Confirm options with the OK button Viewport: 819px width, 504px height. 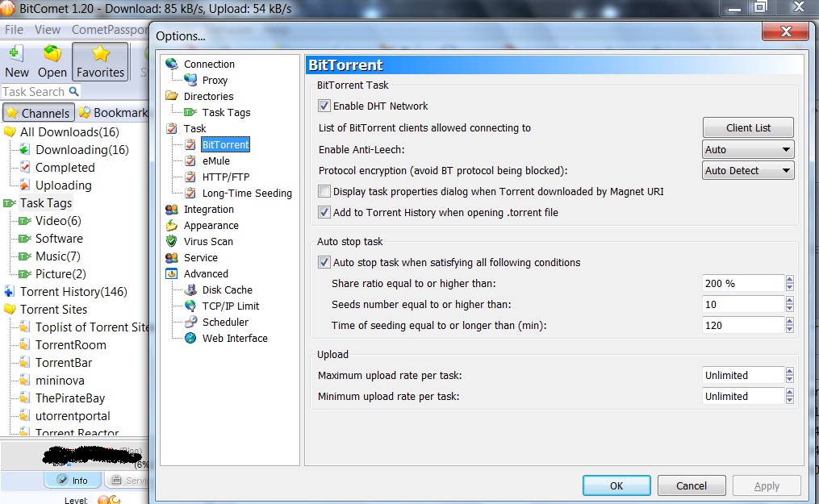click(x=616, y=485)
